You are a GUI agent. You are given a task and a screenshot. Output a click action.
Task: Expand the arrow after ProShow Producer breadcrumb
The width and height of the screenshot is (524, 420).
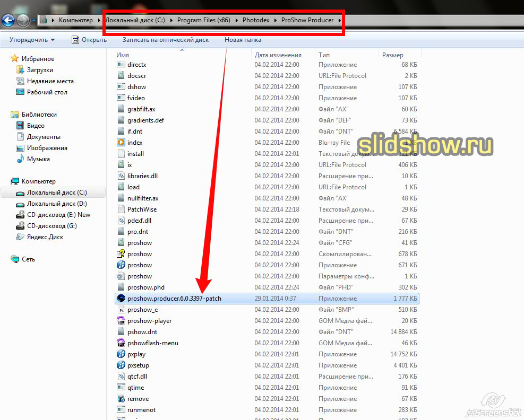pos(340,20)
